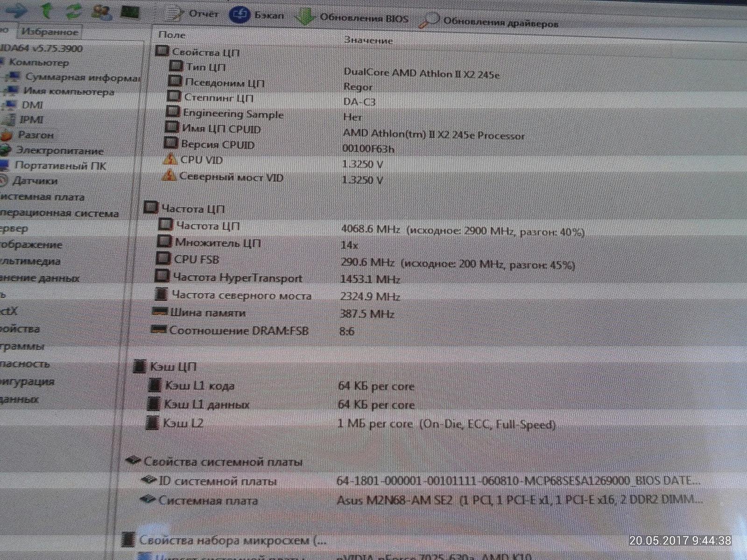Select the 14x multiplier value
The image size is (747, 560).
tap(350, 245)
